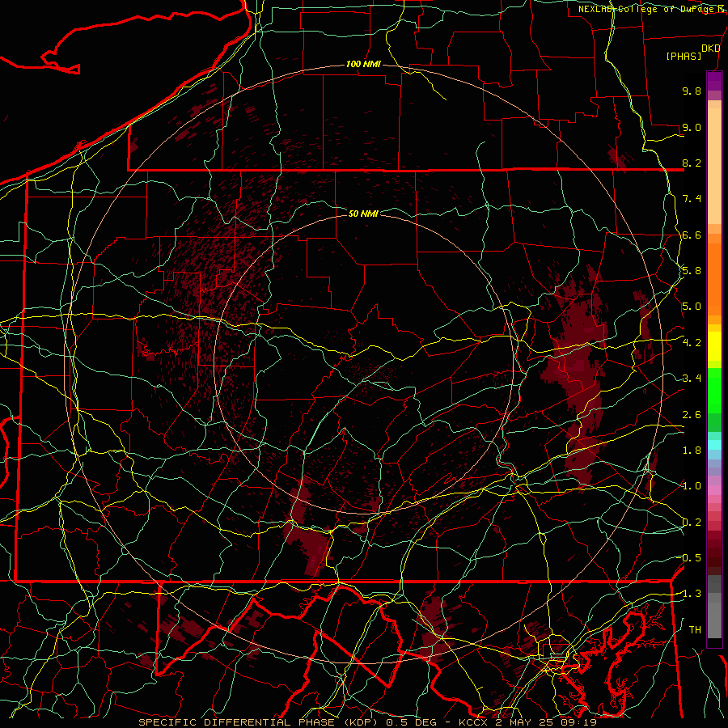Screen dimensions: 728x728
Task: Click the 5.0 value on the scale
Action: point(692,307)
